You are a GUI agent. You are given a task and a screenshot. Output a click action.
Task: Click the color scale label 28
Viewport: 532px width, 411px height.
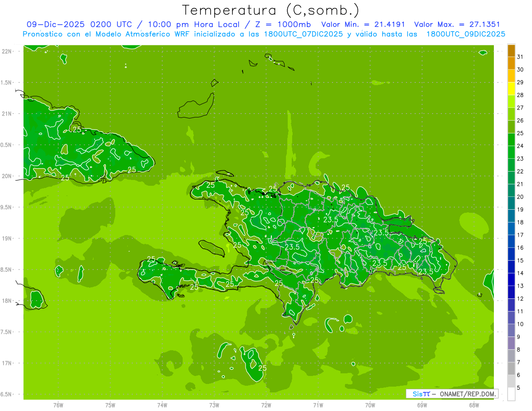(520, 95)
